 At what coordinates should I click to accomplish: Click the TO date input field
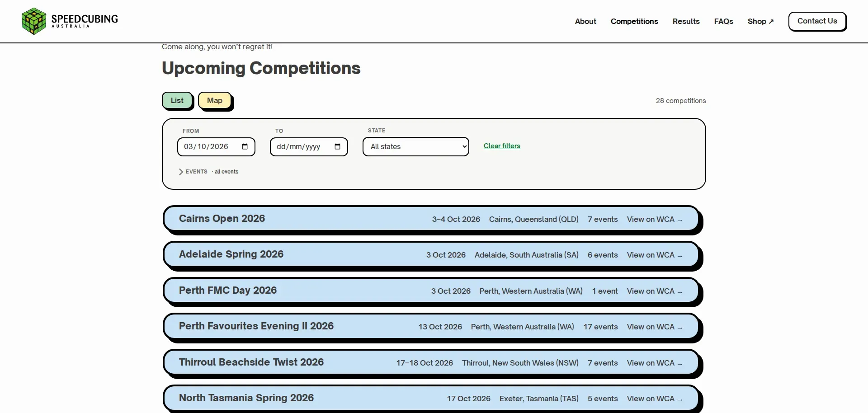point(309,146)
